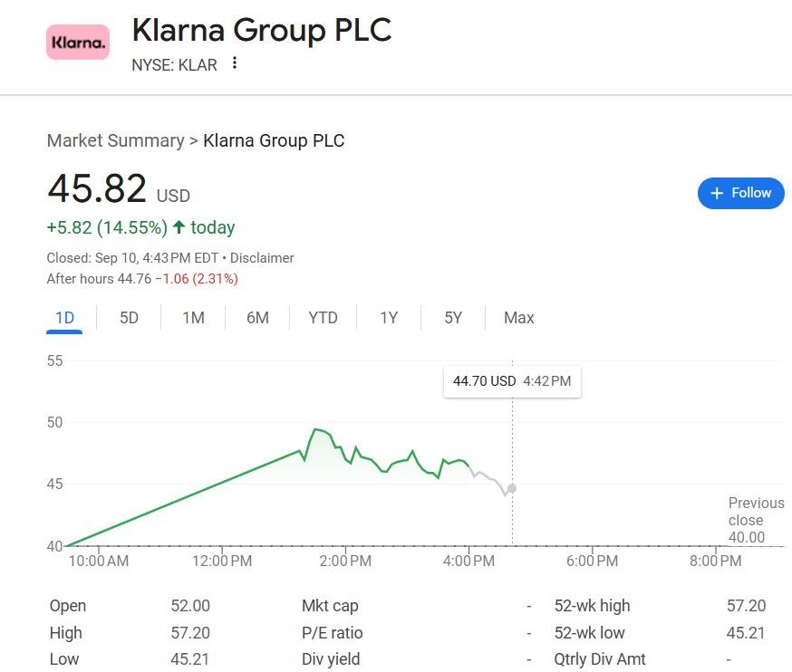The width and height of the screenshot is (792, 672).
Task: Open the three-dot options menu beside KLAR
Action: 235,63
